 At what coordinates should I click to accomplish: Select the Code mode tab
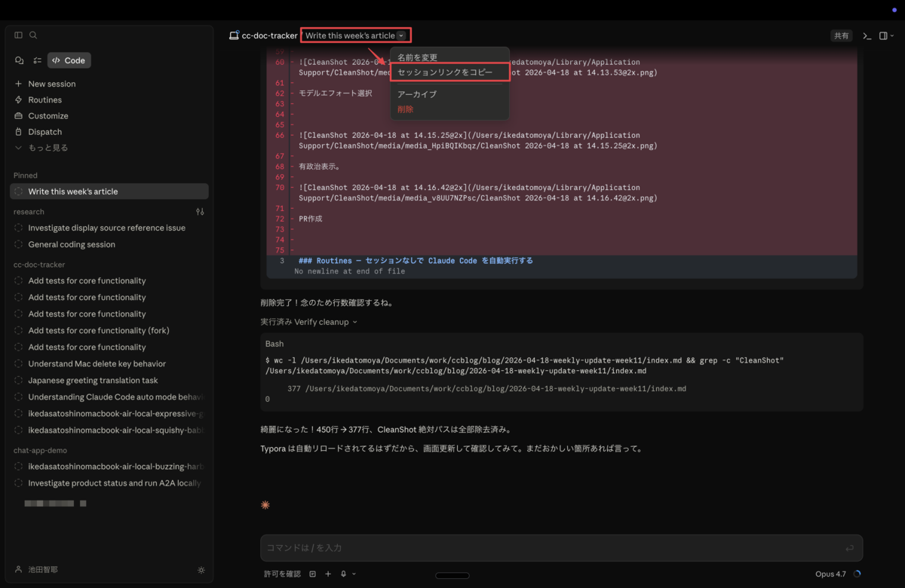[69, 60]
